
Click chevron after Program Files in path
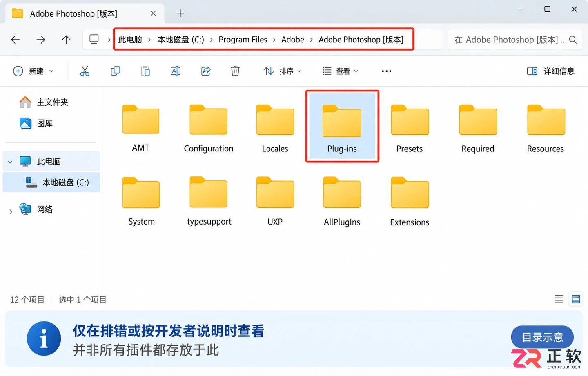pos(274,40)
